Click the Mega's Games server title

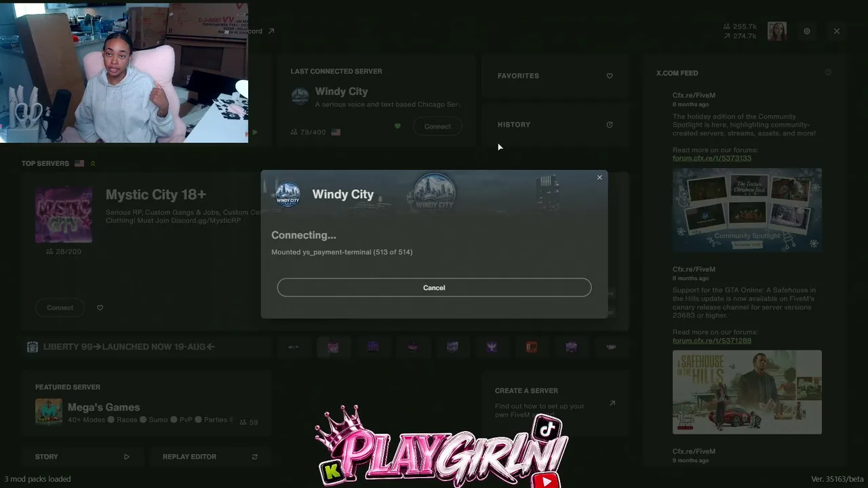coord(104,407)
